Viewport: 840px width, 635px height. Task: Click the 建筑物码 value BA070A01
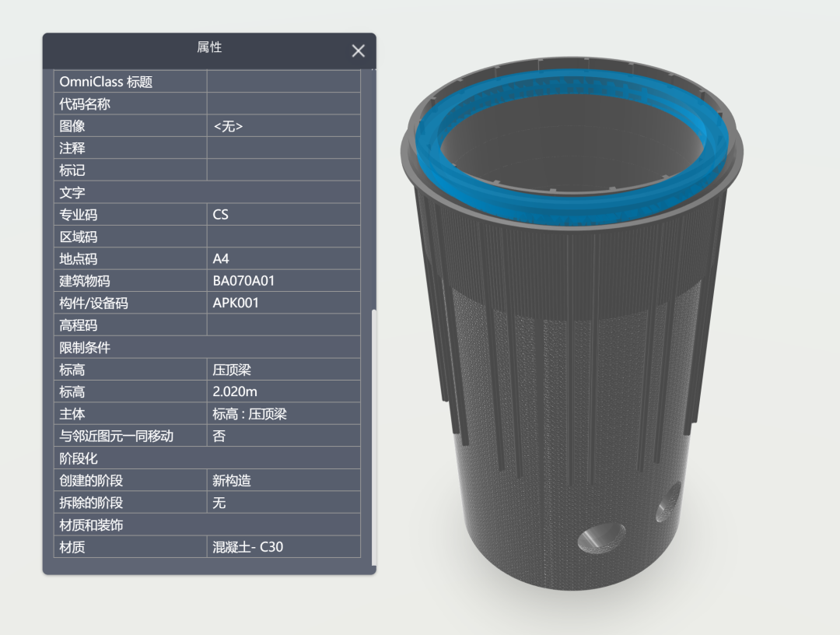click(243, 281)
